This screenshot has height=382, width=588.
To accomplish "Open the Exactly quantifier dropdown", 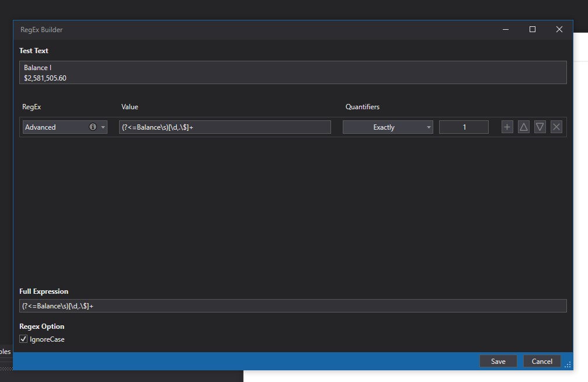I will point(388,127).
